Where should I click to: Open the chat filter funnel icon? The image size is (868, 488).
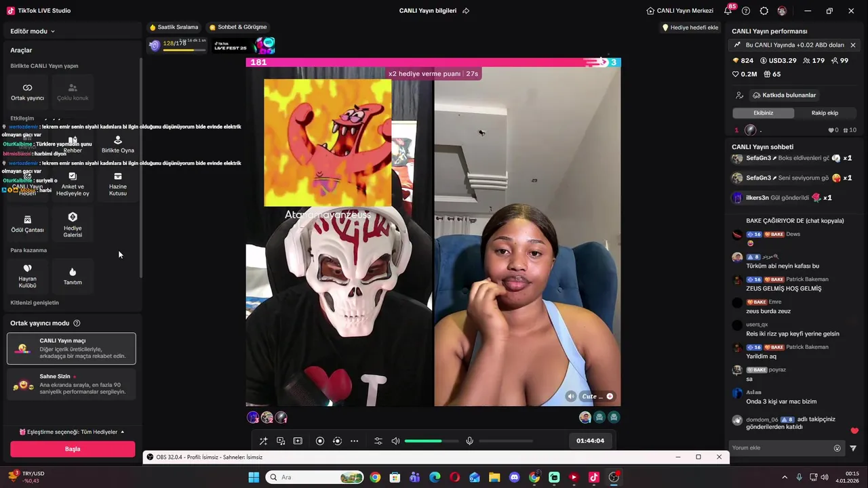853,448
